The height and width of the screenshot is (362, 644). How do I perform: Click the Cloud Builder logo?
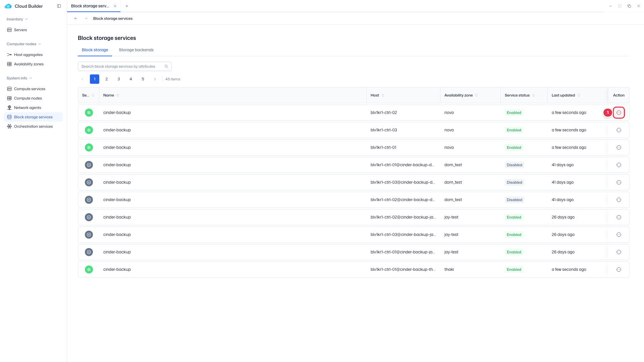point(8,6)
